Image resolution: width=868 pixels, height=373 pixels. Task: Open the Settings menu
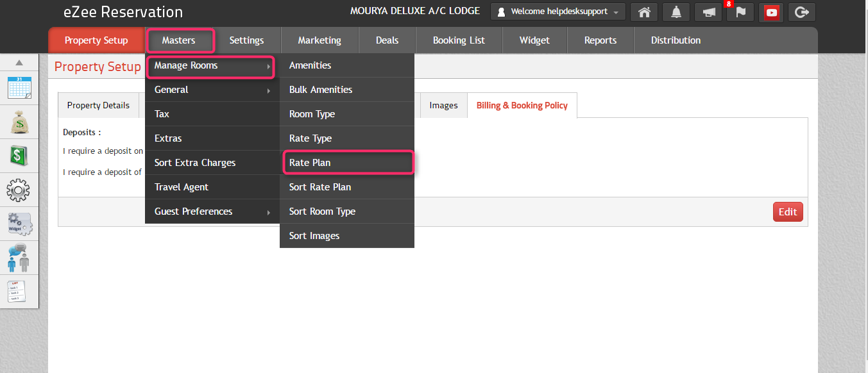coord(247,40)
